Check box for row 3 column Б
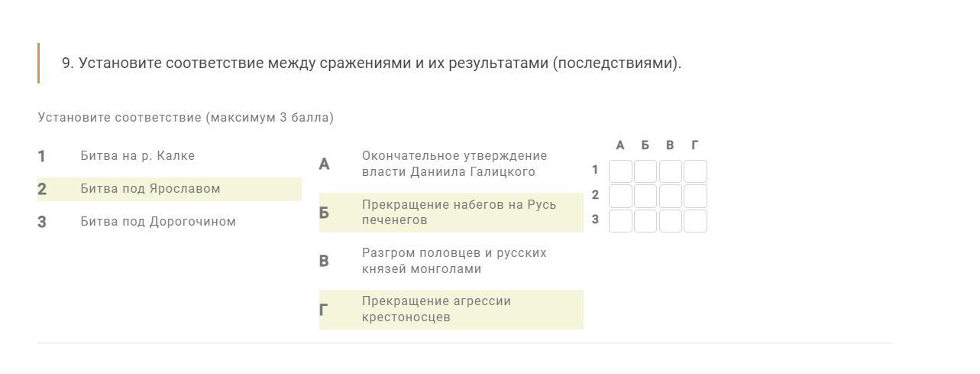The image size is (980, 374). click(645, 221)
